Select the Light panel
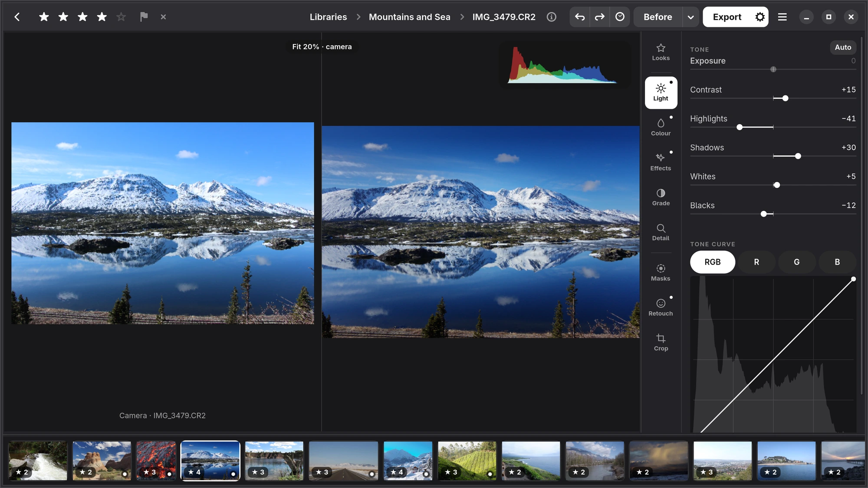868x488 pixels. [x=661, y=93]
